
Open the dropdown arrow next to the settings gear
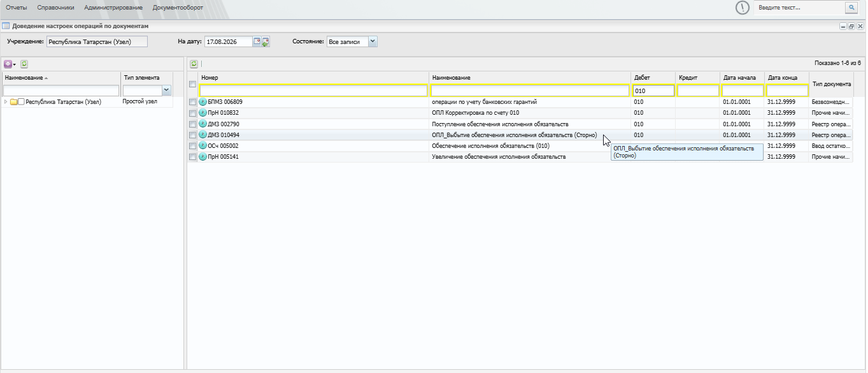point(14,64)
